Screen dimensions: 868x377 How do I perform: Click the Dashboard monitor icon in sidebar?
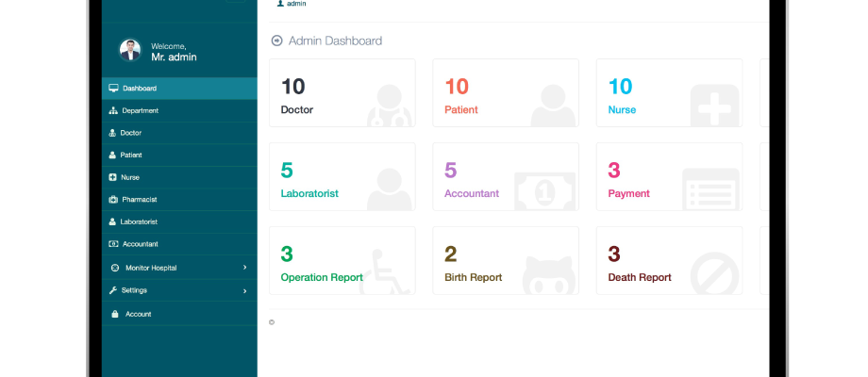tap(113, 88)
